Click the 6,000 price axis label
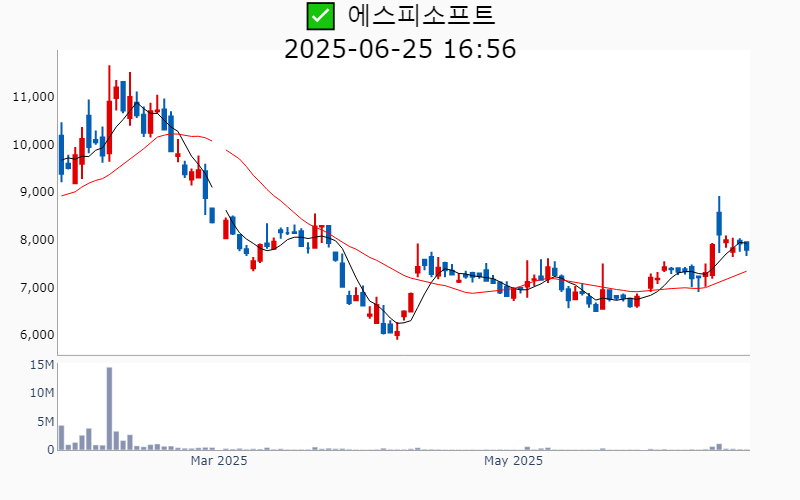 tap(36, 335)
